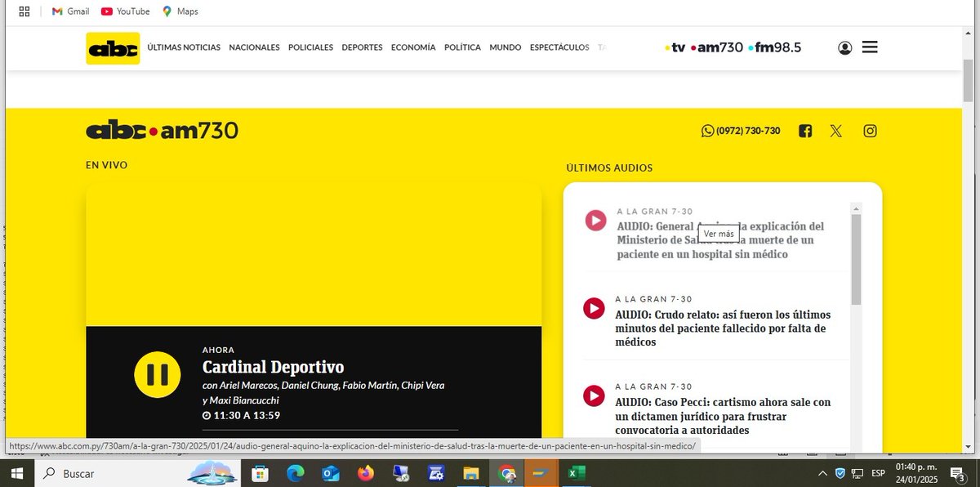
Task: Open Policiales section
Action: 310,47
